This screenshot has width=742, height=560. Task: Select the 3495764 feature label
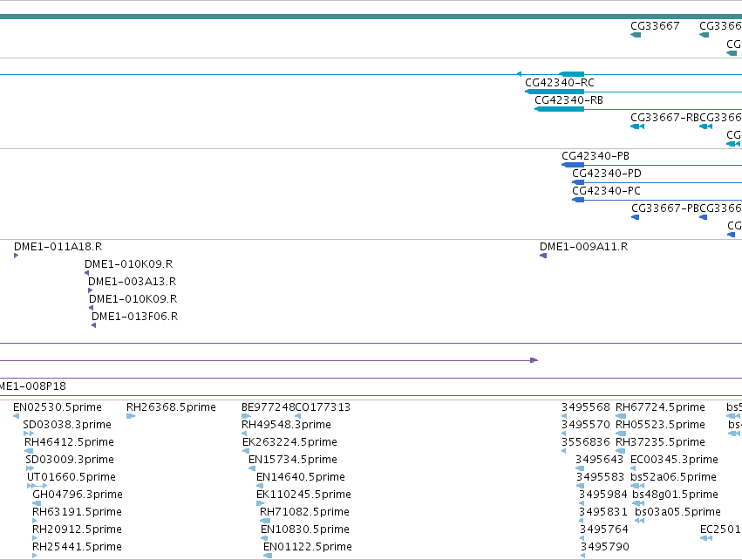tap(604, 529)
